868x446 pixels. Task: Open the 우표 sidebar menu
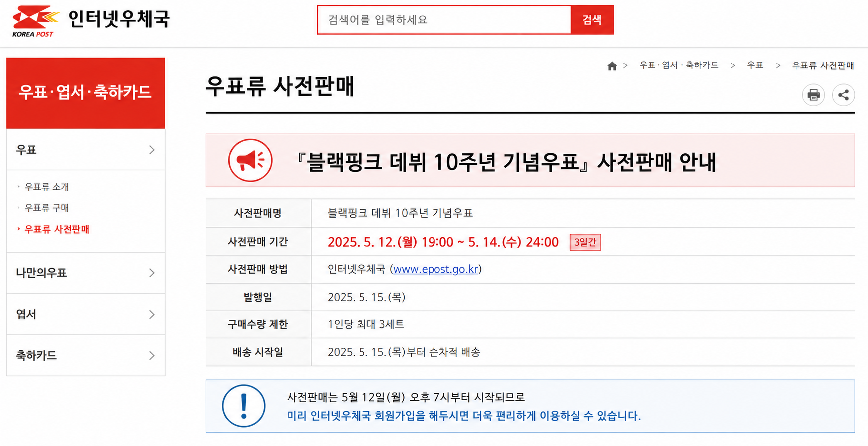[x=86, y=150]
